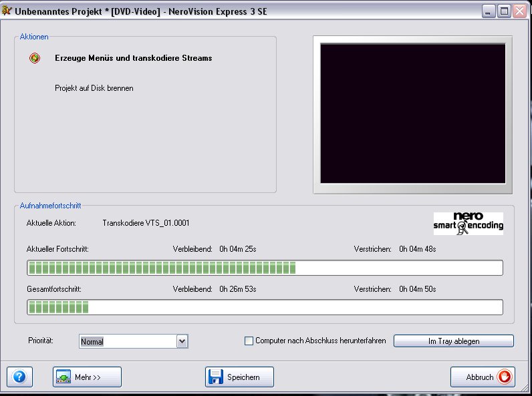Click the blue help question mark icon
The width and height of the screenshot is (532, 396).
click(19, 377)
